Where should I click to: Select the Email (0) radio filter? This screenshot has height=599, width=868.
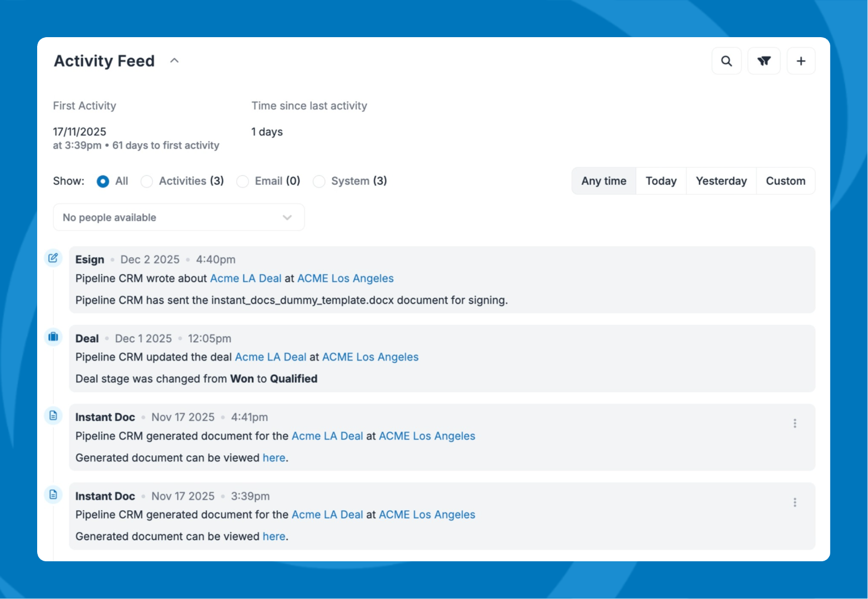click(x=242, y=181)
